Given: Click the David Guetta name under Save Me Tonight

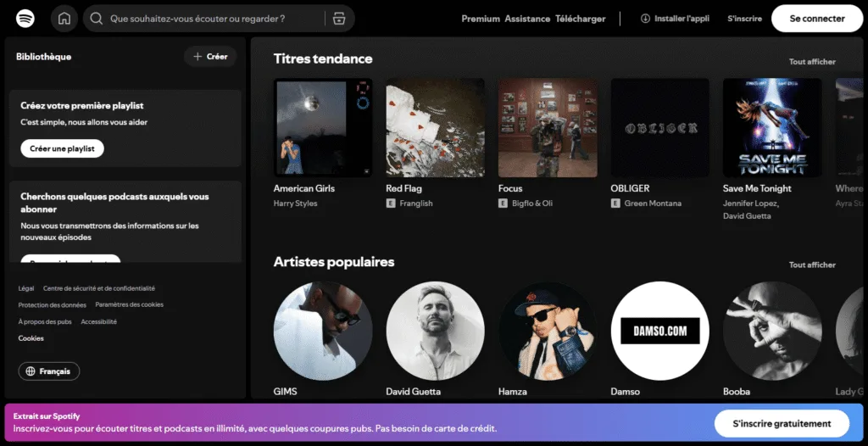Looking at the screenshot, I should pyautogui.click(x=747, y=216).
